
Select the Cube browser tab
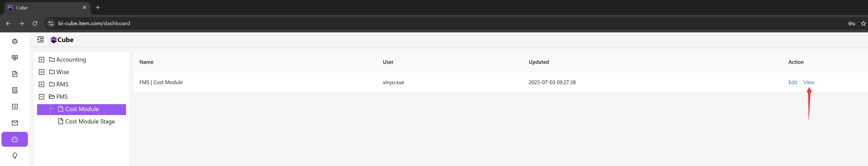(47, 8)
